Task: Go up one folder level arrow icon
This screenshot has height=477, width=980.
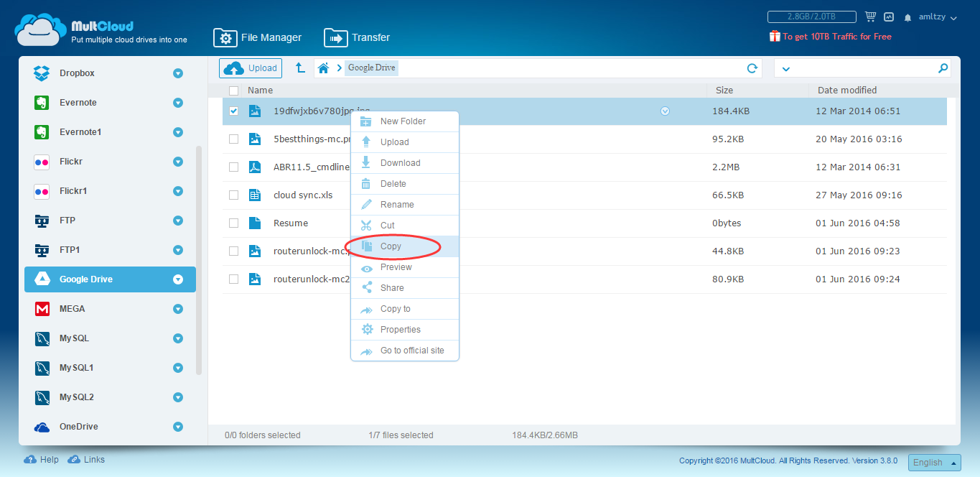Action: (x=301, y=68)
